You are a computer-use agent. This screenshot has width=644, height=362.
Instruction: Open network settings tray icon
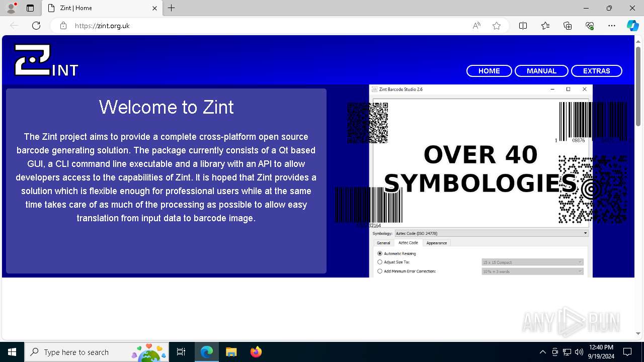[567, 352]
